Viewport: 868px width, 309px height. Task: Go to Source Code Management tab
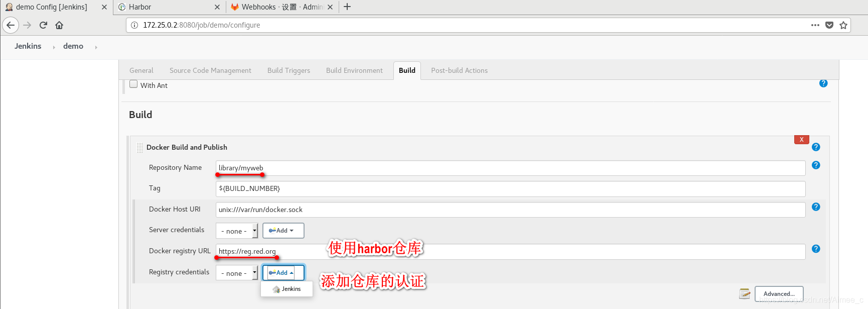(210, 70)
